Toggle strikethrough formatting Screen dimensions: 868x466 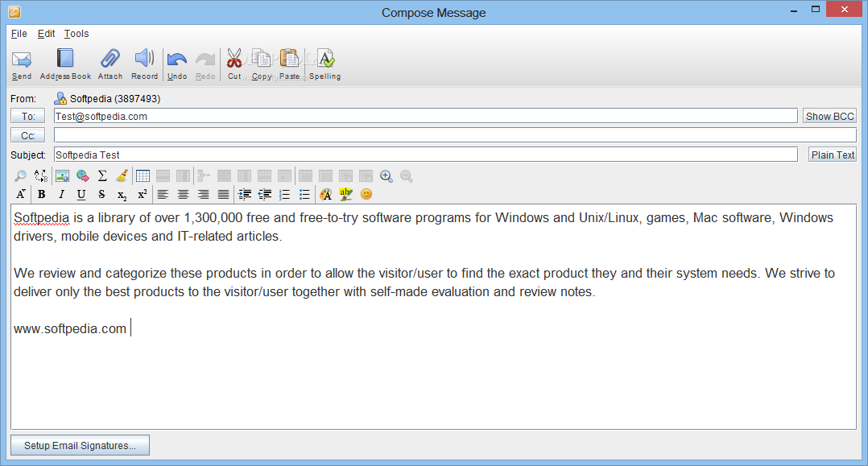point(101,194)
